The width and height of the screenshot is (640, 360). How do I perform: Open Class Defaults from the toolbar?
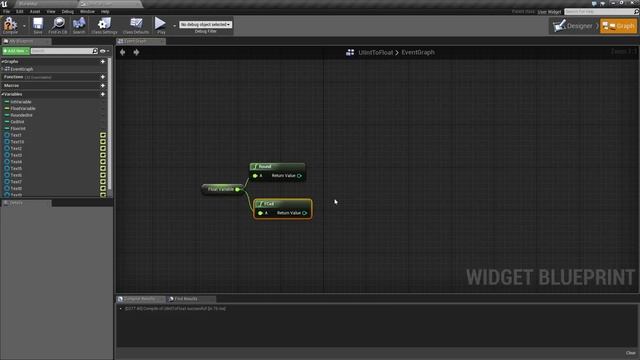click(x=136, y=25)
